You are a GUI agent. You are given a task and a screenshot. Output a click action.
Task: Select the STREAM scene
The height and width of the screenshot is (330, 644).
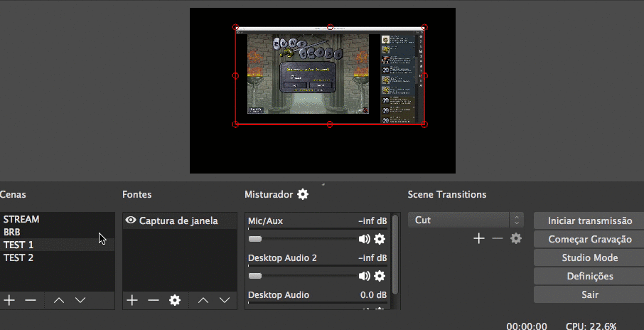[x=58, y=220]
